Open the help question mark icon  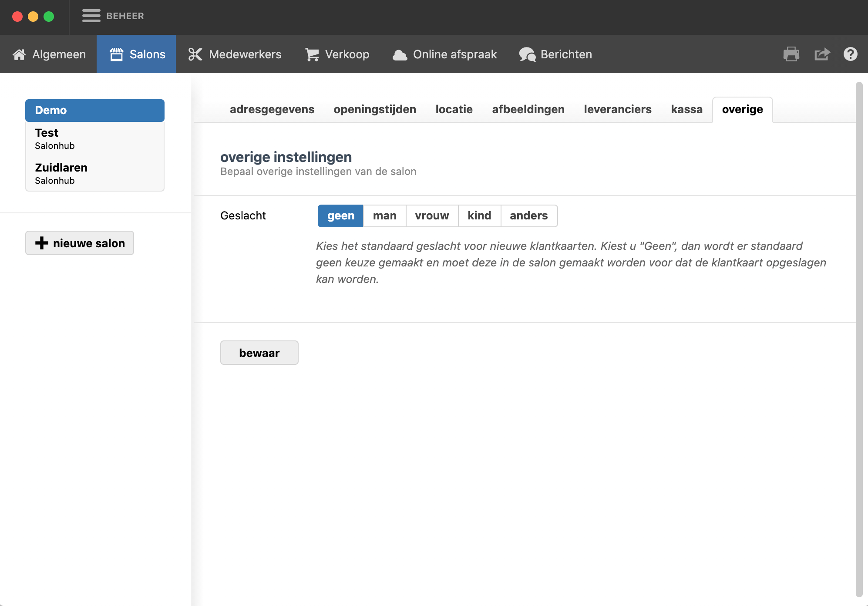pyautogui.click(x=850, y=54)
